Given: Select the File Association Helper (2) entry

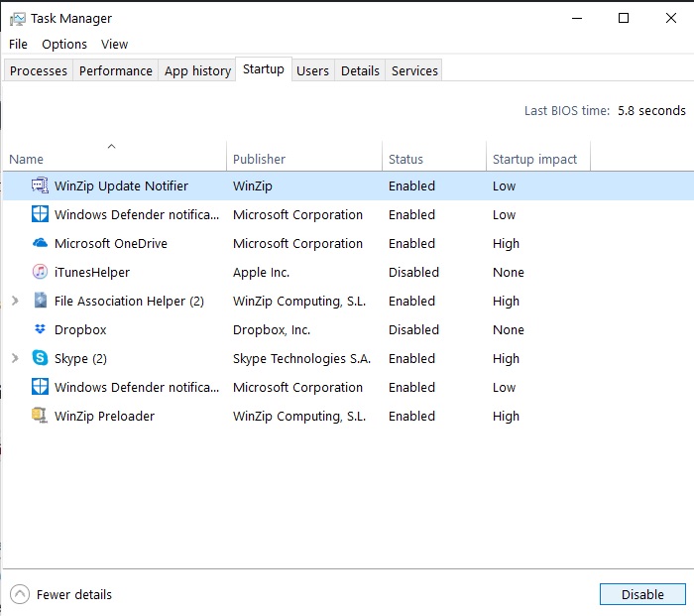Looking at the screenshot, I should (x=129, y=302).
